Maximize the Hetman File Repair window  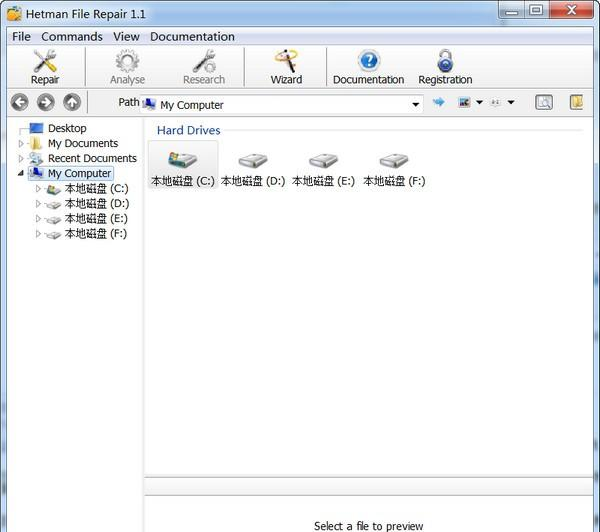536,10
